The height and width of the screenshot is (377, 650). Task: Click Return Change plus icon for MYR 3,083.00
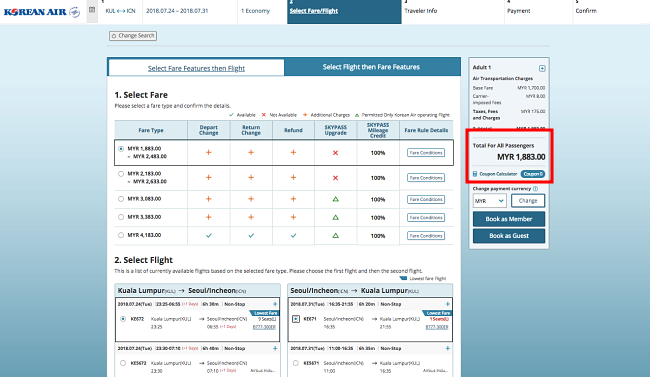(251, 199)
